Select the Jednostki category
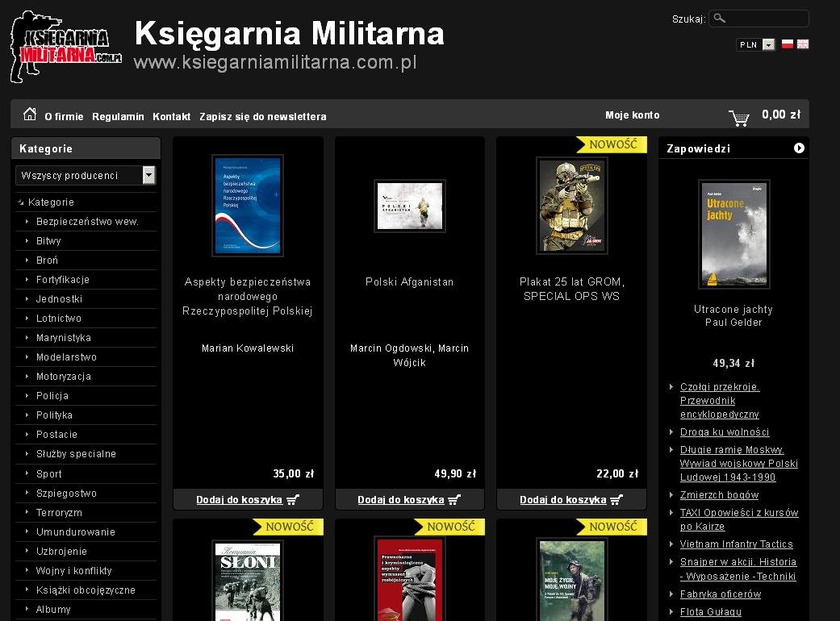Viewport: 840px width, 621px height. 59,298
